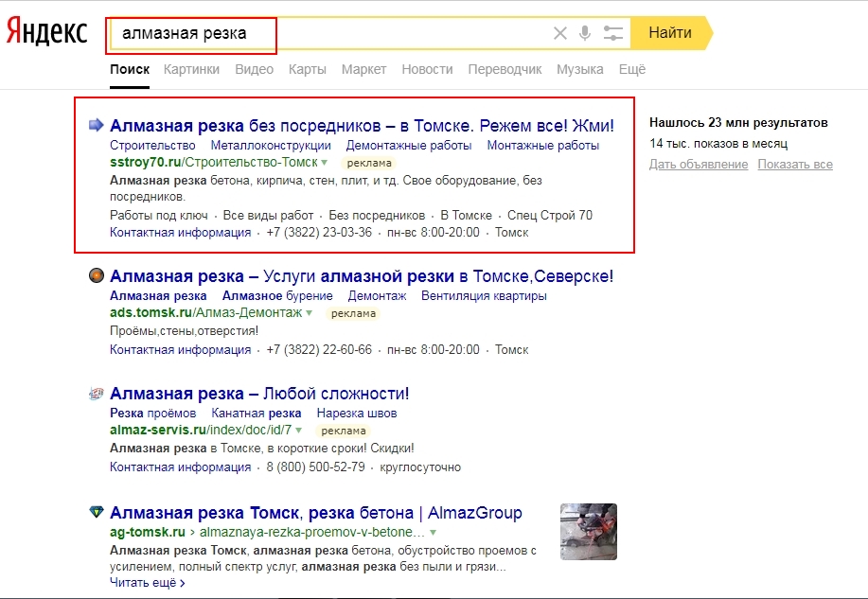Select the active Поиск tab

(x=130, y=69)
